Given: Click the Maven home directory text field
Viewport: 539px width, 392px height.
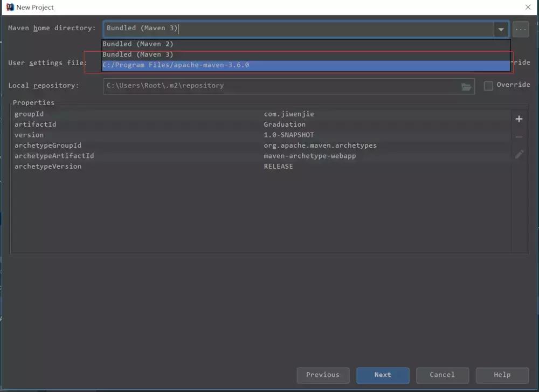Looking at the screenshot, I should (x=298, y=29).
